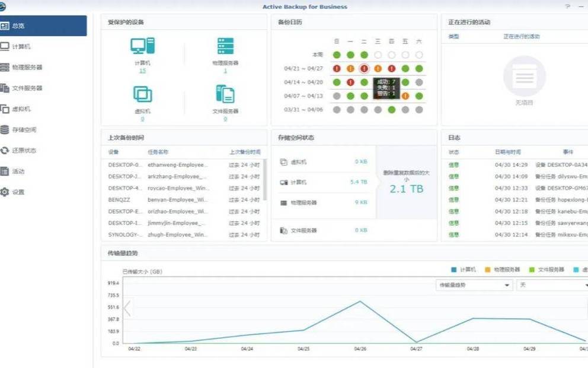Open the log entry at 04/30 12:21
588x368 pixels.
click(x=515, y=200)
